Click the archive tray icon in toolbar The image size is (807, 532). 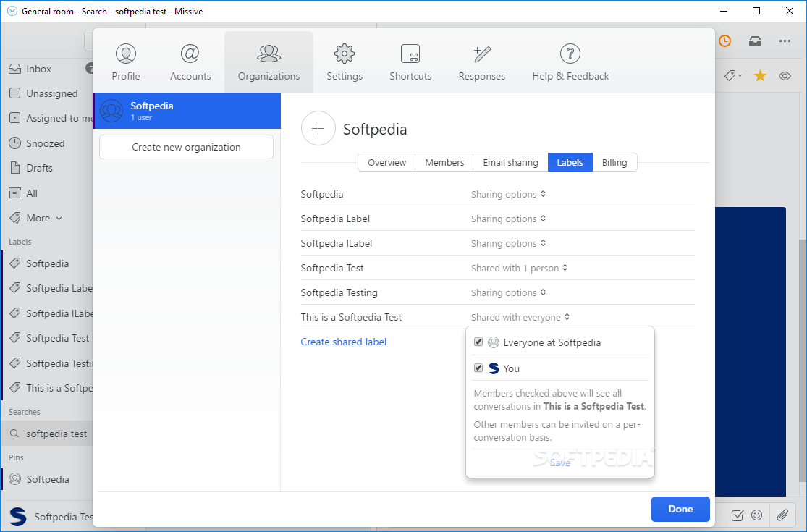click(x=755, y=41)
